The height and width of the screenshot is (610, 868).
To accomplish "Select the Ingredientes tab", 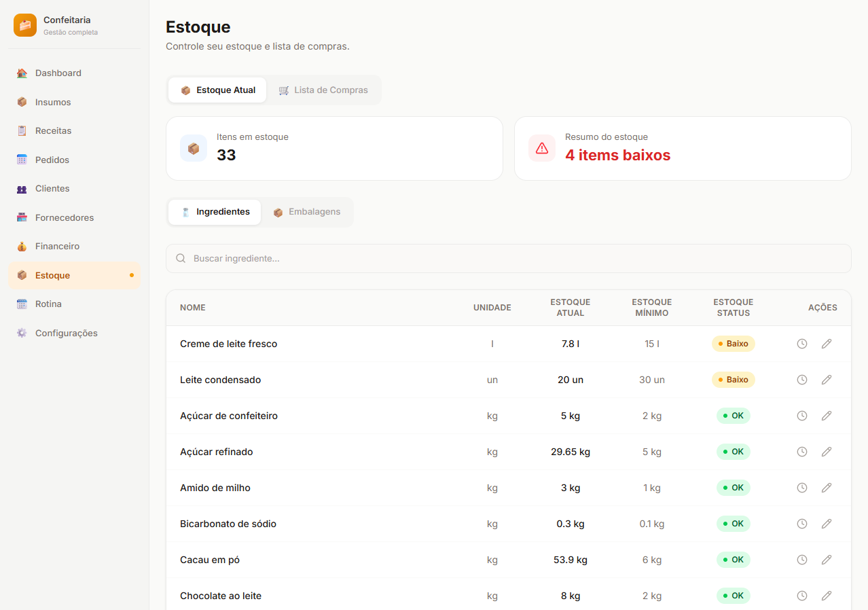I will 215,212.
